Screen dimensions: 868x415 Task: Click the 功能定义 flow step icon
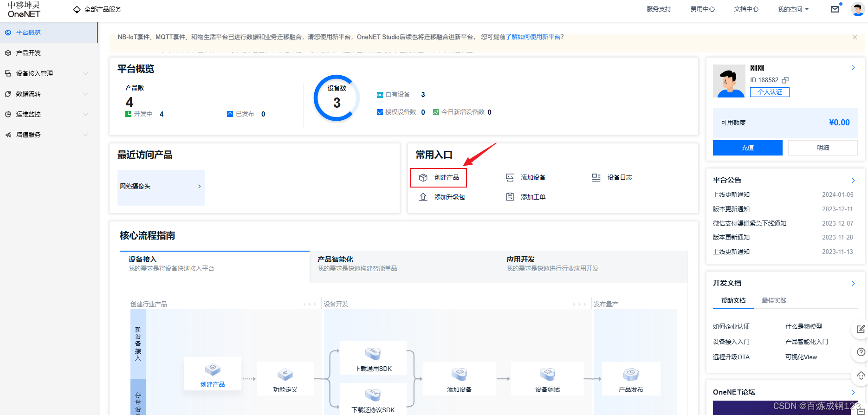285,374
